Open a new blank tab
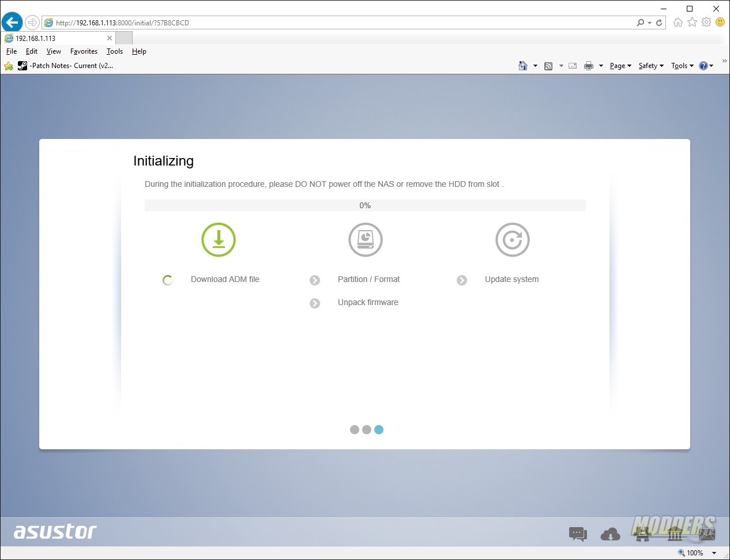Viewport: 730px width, 560px height. (x=124, y=38)
